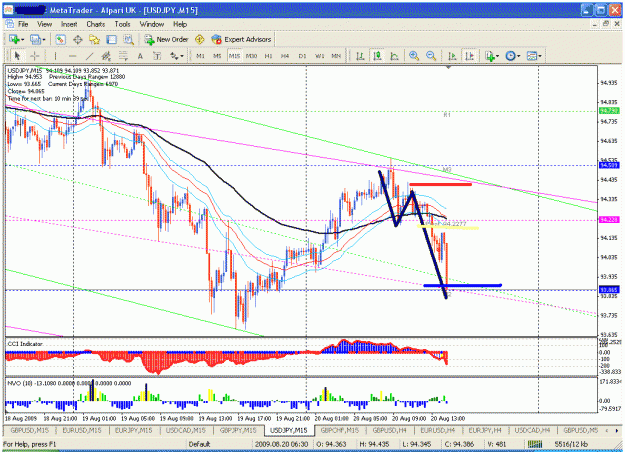Switch to M30 timeframe
The width and height of the screenshot is (625, 452).
[251, 56]
